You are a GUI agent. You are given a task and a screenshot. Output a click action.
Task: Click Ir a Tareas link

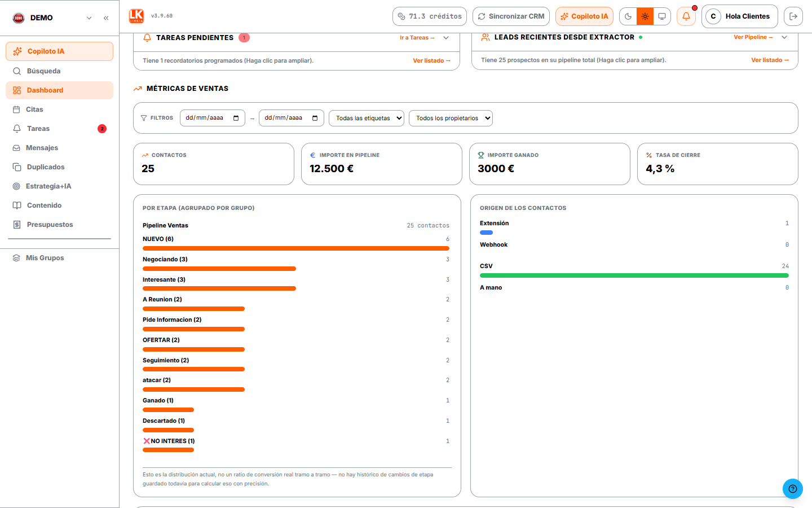tap(417, 38)
